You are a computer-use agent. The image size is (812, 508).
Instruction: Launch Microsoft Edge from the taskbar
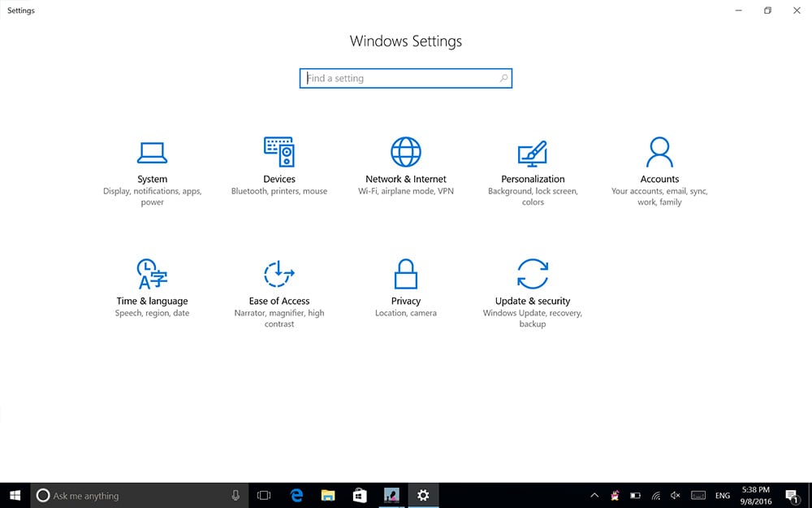coord(297,495)
